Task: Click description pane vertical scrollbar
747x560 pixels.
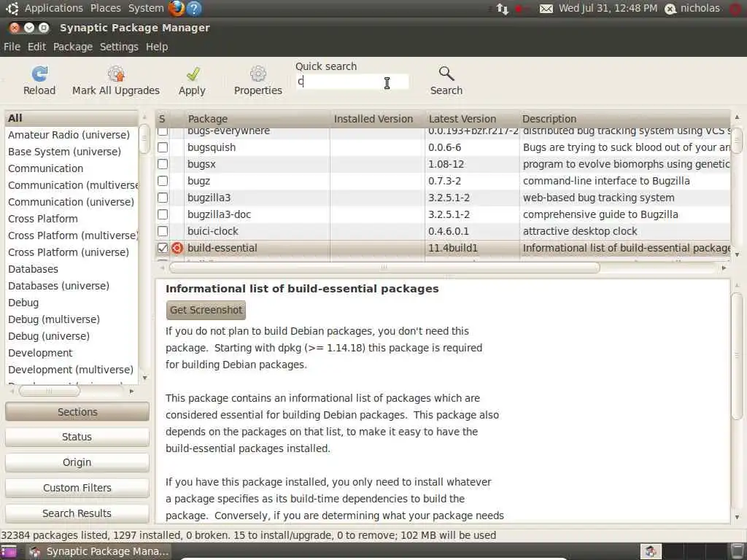Action: tap(737, 356)
